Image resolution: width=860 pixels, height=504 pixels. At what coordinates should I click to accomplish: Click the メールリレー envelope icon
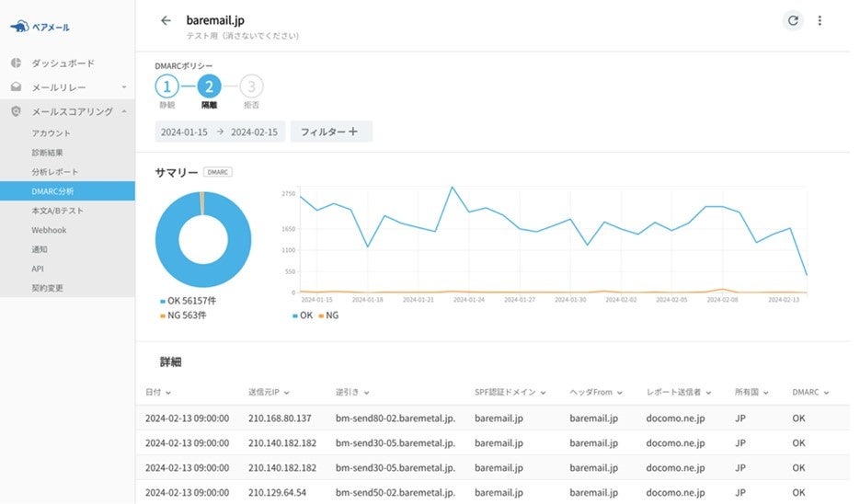click(16, 87)
